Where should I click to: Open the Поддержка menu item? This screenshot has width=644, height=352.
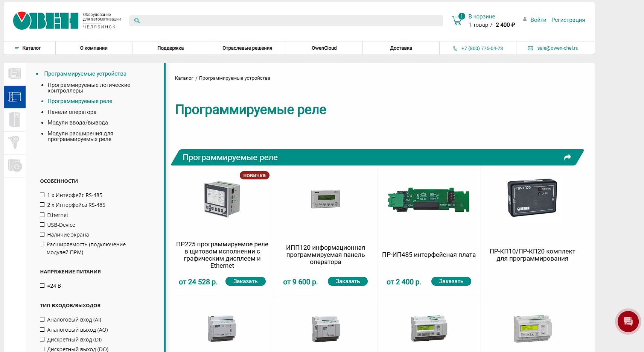pos(171,48)
